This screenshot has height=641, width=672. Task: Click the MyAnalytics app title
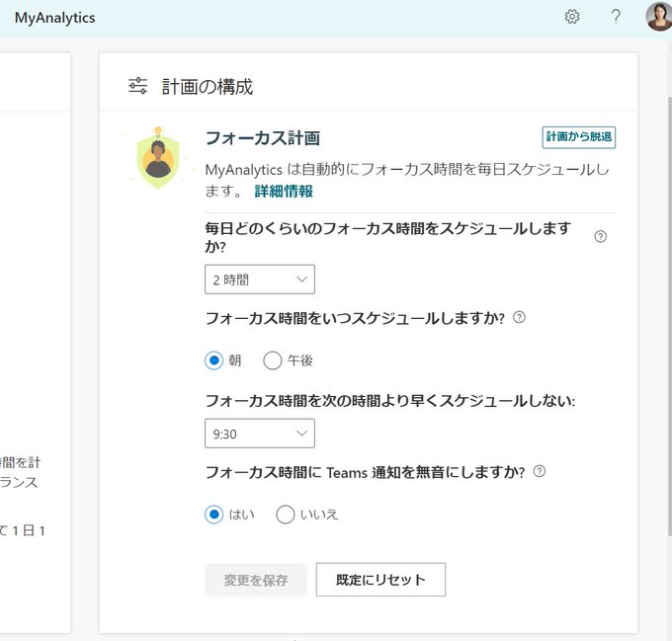(x=55, y=18)
